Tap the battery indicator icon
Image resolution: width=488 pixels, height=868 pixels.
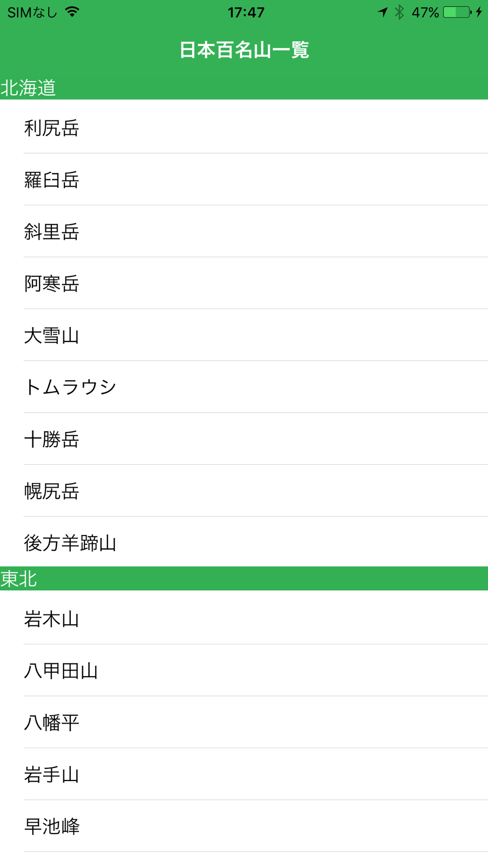(457, 12)
